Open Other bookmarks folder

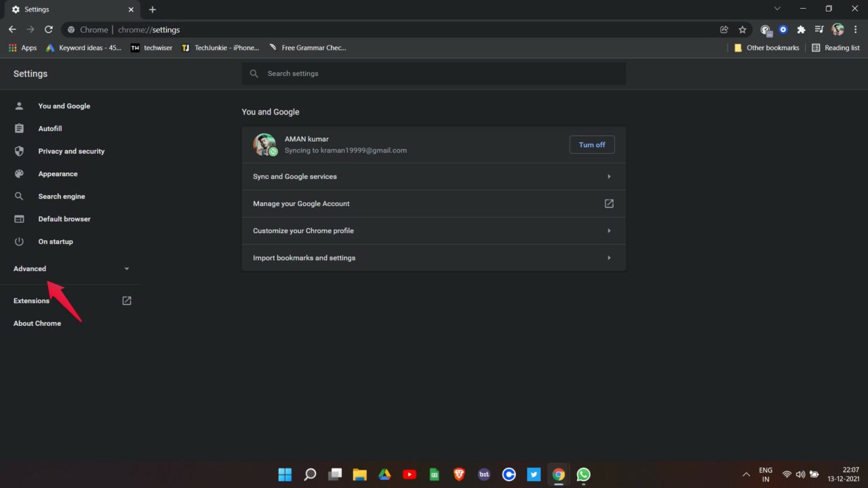coord(766,48)
